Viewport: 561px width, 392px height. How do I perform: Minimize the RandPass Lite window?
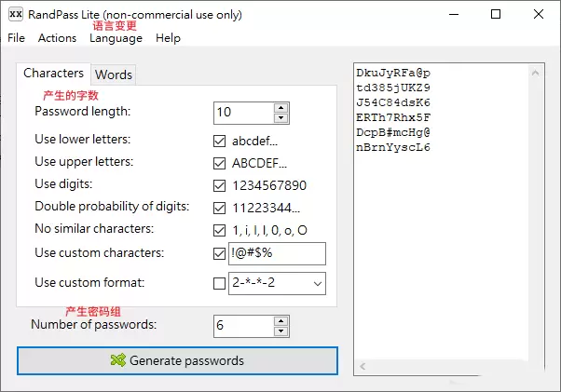pos(454,14)
